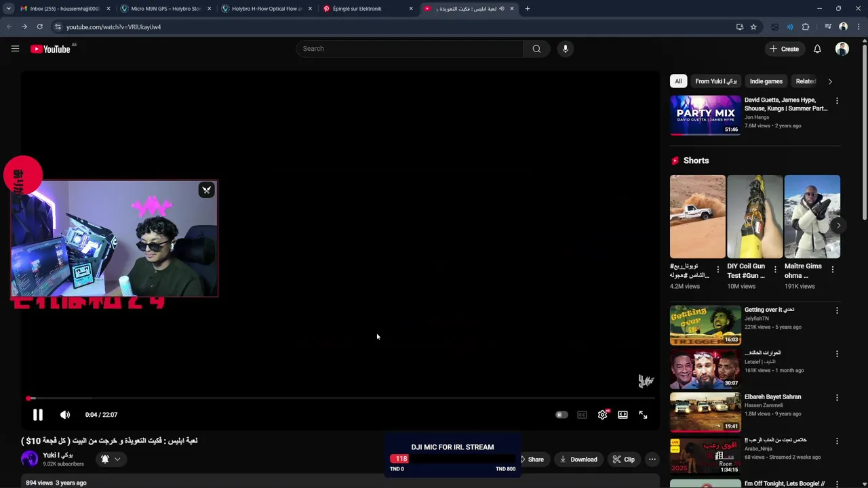
Task: Open more actions ellipsis under video
Action: (x=652, y=460)
